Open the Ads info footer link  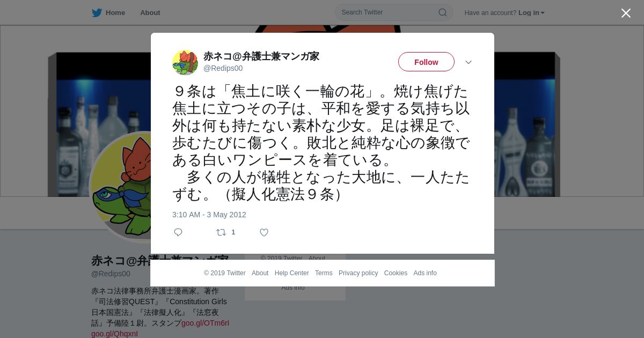click(x=425, y=273)
